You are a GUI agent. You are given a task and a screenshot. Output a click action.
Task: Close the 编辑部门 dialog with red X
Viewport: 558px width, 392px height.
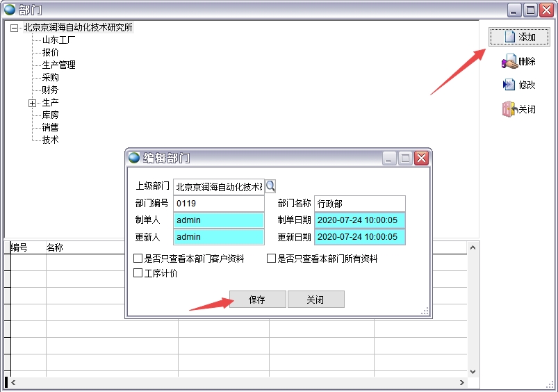coord(421,158)
